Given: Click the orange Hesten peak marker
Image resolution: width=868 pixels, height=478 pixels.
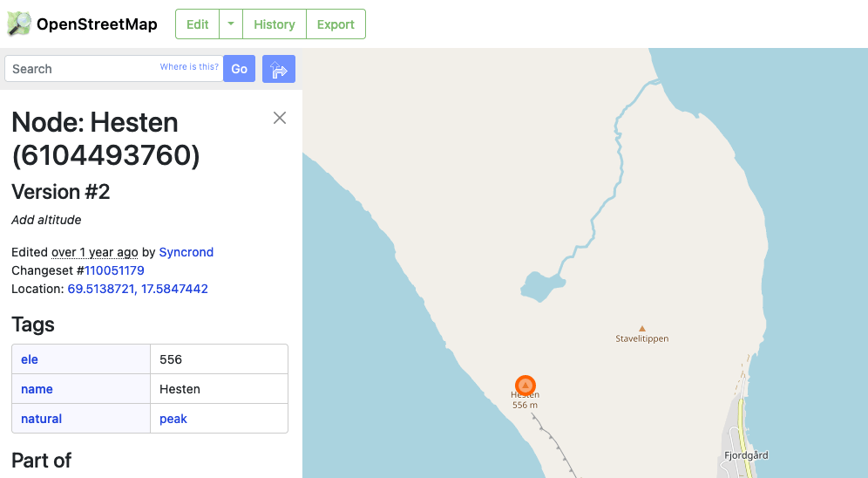Looking at the screenshot, I should tap(525, 385).
